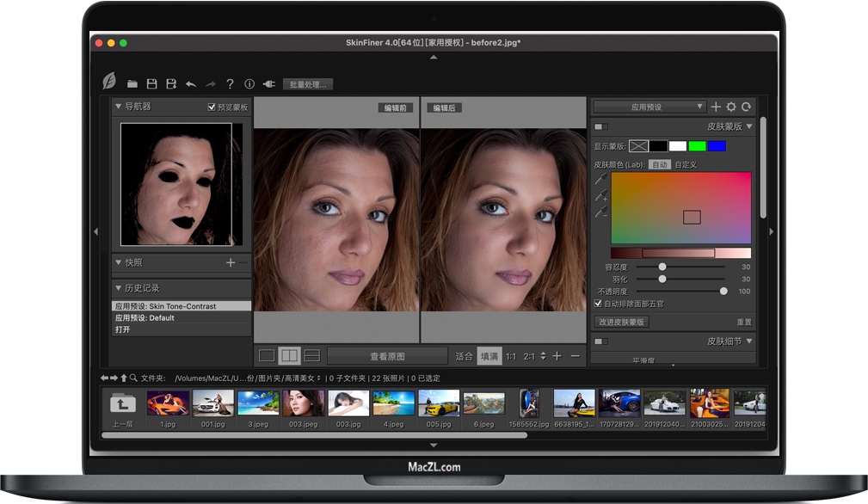Select the add-color eyedropper in the mask panel

601,196
